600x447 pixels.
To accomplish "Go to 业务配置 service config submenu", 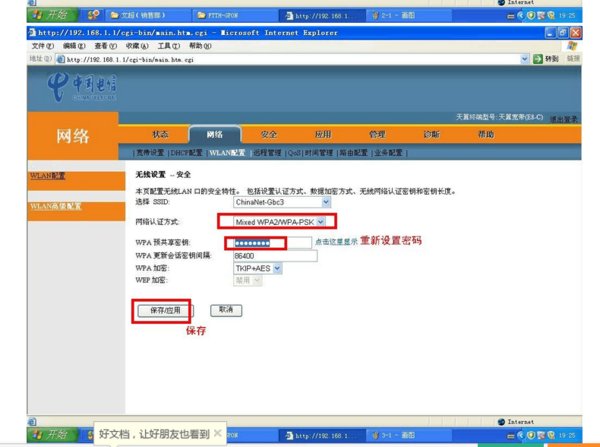I will pyautogui.click(x=388, y=153).
